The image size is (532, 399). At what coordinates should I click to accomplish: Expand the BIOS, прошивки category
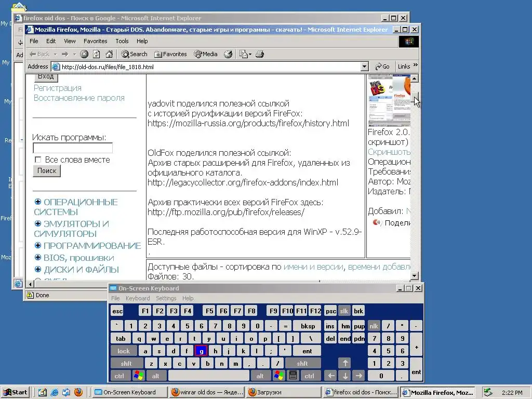coord(37,258)
